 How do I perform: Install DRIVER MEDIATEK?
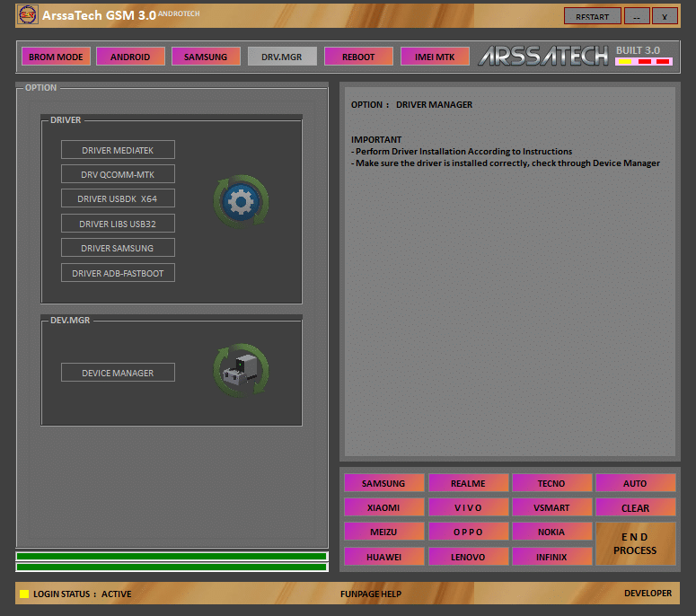[x=118, y=150]
